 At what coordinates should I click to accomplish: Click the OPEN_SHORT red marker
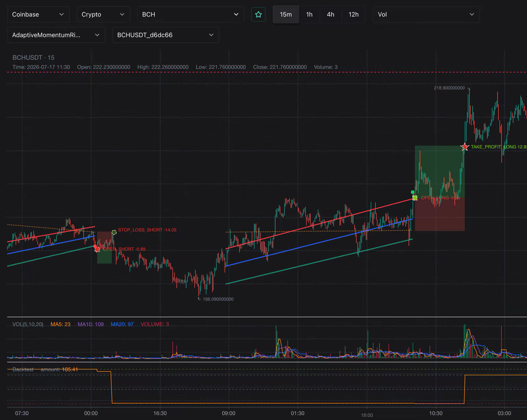point(97,249)
